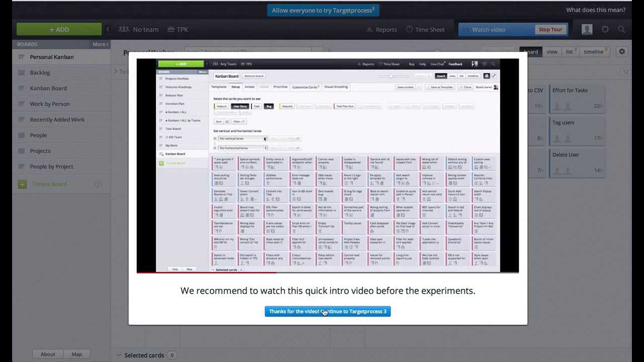
Task: Click Continue to Targetprocess 3 button
Action: coord(328,311)
